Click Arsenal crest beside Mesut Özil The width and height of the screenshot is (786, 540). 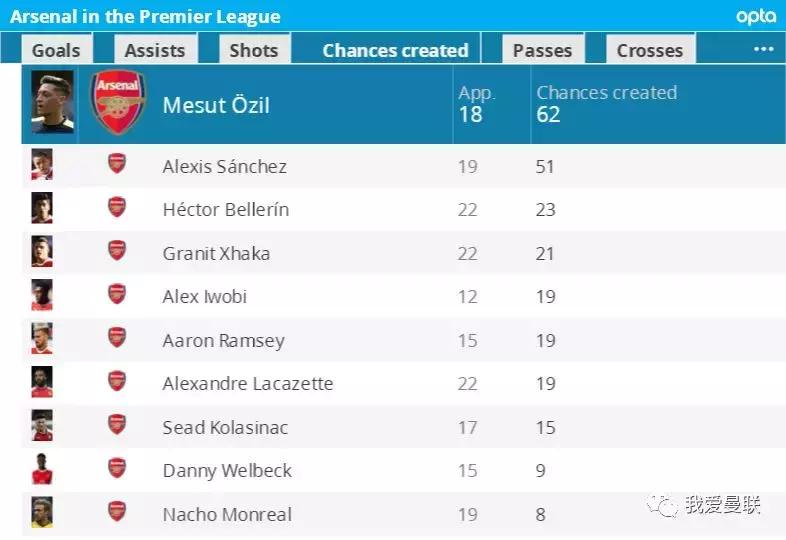[x=118, y=103]
